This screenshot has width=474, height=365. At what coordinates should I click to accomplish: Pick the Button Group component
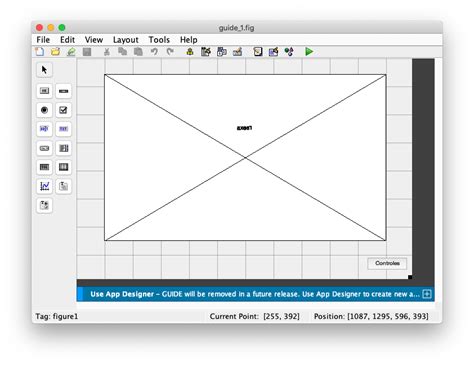tap(44, 205)
